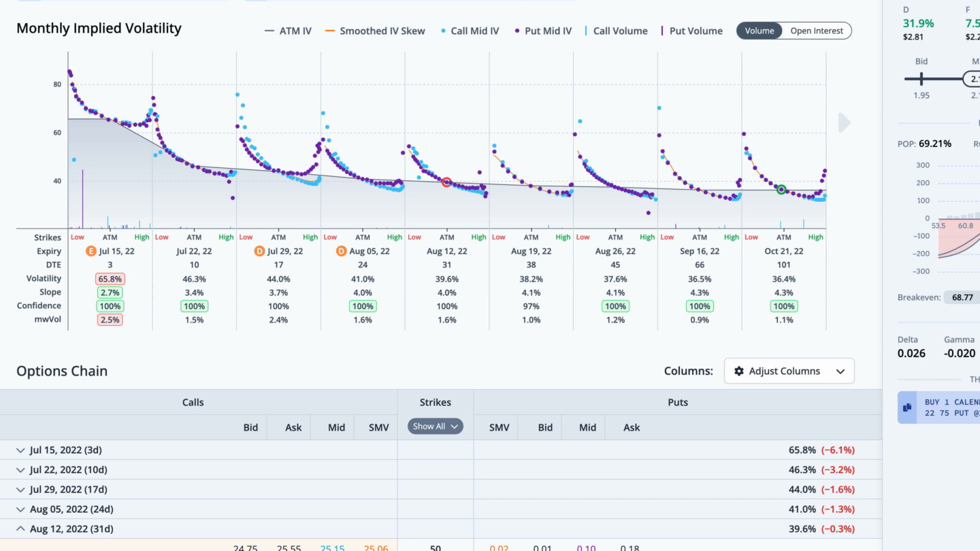Click the dividend D icon beside Aug 05, 22

coord(342,251)
